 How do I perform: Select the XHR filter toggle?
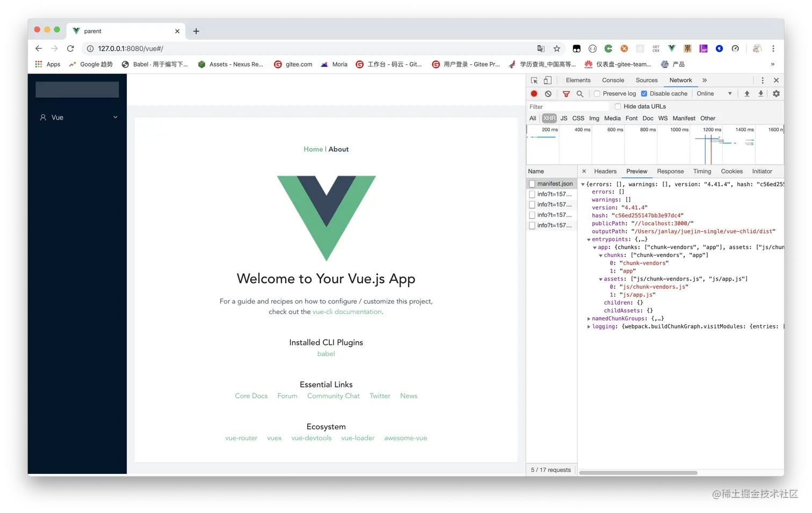(x=549, y=119)
